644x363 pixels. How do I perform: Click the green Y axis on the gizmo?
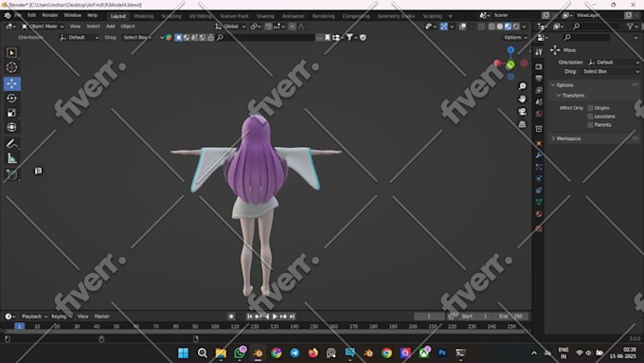pyautogui.click(x=510, y=64)
